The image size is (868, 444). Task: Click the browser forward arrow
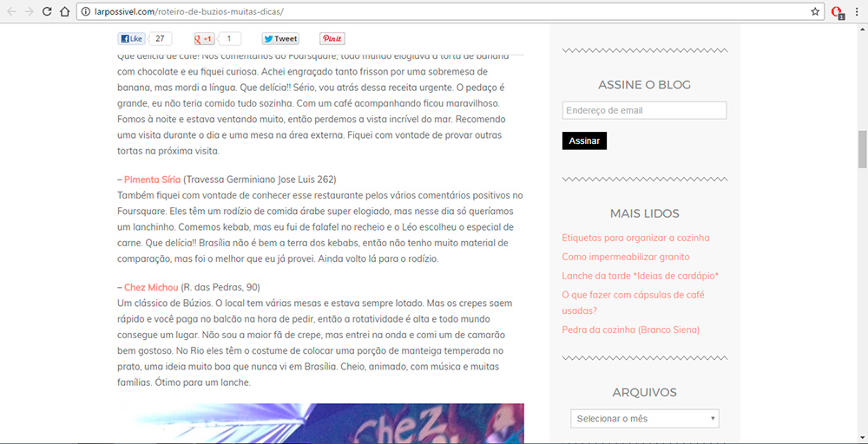(x=30, y=11)
